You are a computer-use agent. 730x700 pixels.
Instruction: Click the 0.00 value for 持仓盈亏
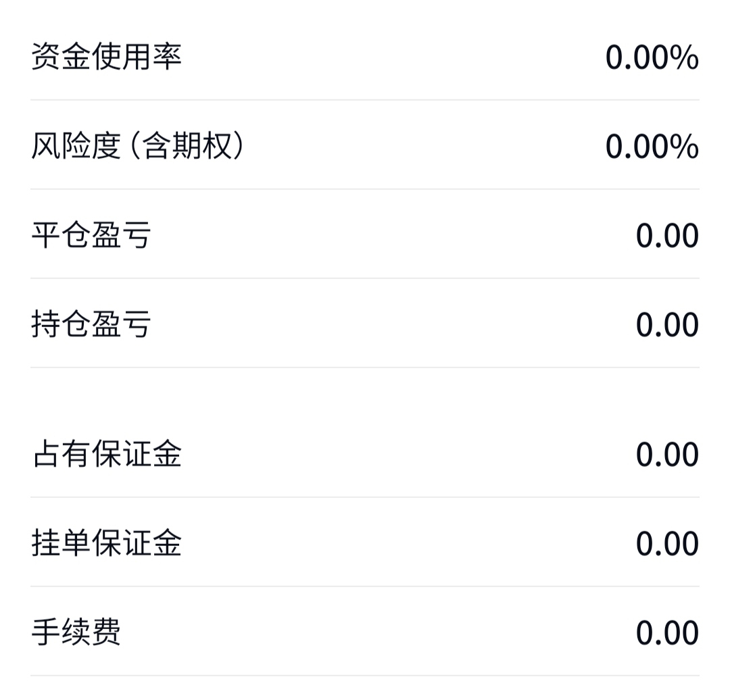(x=667, y=324)
